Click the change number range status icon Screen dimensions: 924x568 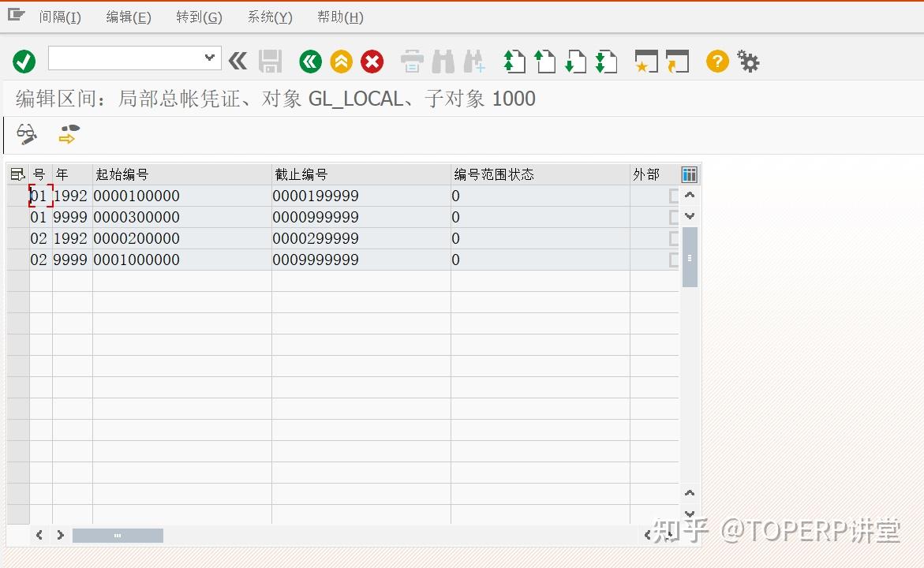pyautogui.click(x=69, y=134)
